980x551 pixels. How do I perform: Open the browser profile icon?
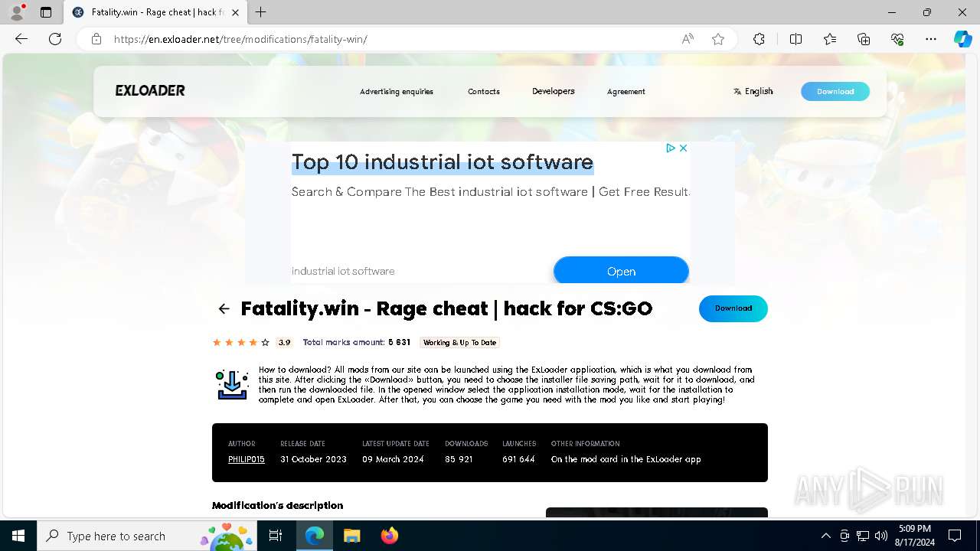tap(17, 12)
